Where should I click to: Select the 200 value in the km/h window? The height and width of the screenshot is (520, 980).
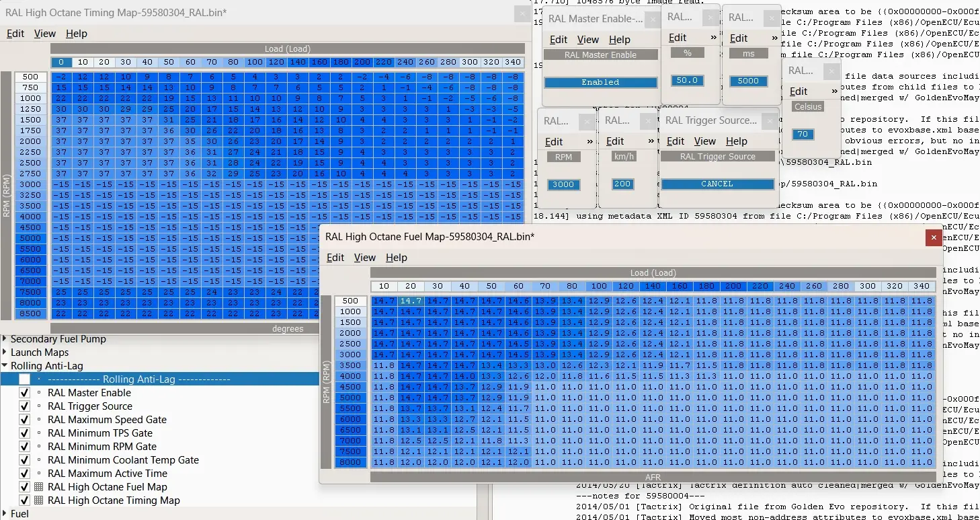click(623, 184)
